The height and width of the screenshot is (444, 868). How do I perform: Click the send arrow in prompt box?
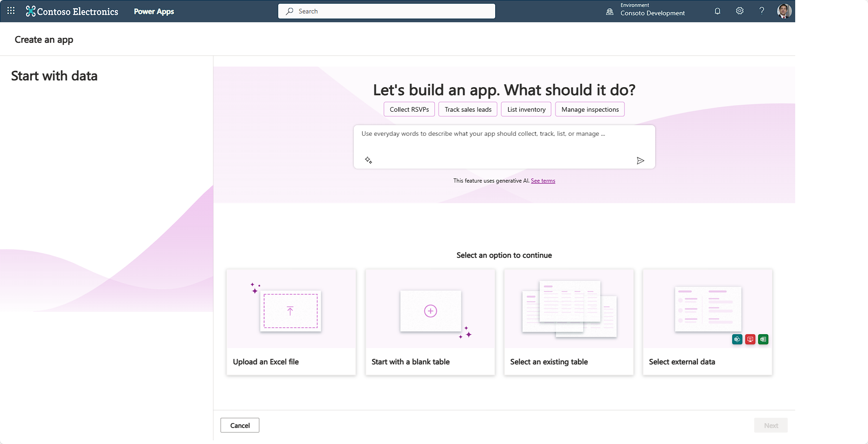click(640, 160)
